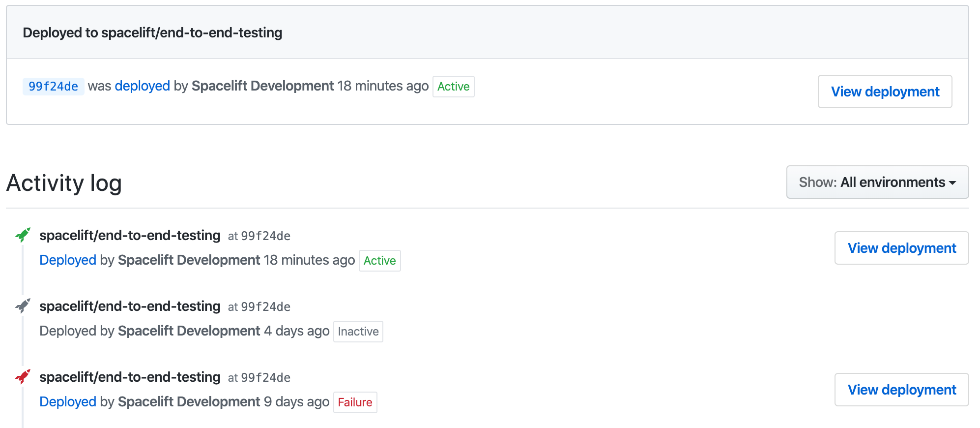Open the Show: All environments dropdown
This screenshot has height=428, width=980.
click(x=877, y=182)
